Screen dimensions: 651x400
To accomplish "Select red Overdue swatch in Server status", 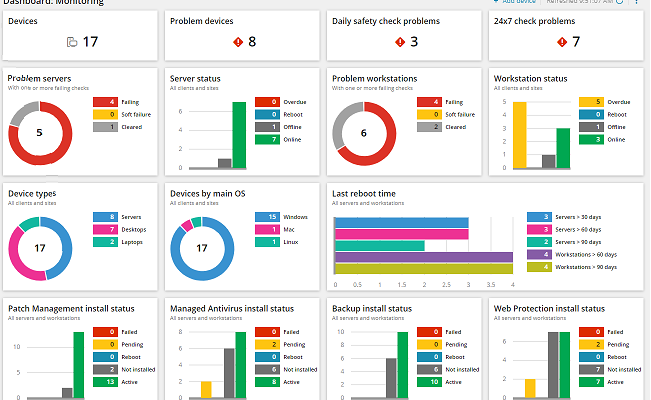I will click(x=267, y=102).
